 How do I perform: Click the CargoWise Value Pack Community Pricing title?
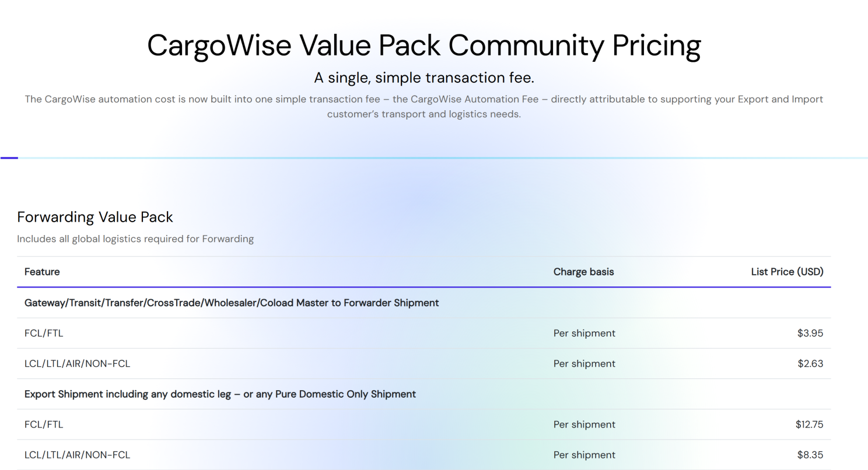click(423, 45)
